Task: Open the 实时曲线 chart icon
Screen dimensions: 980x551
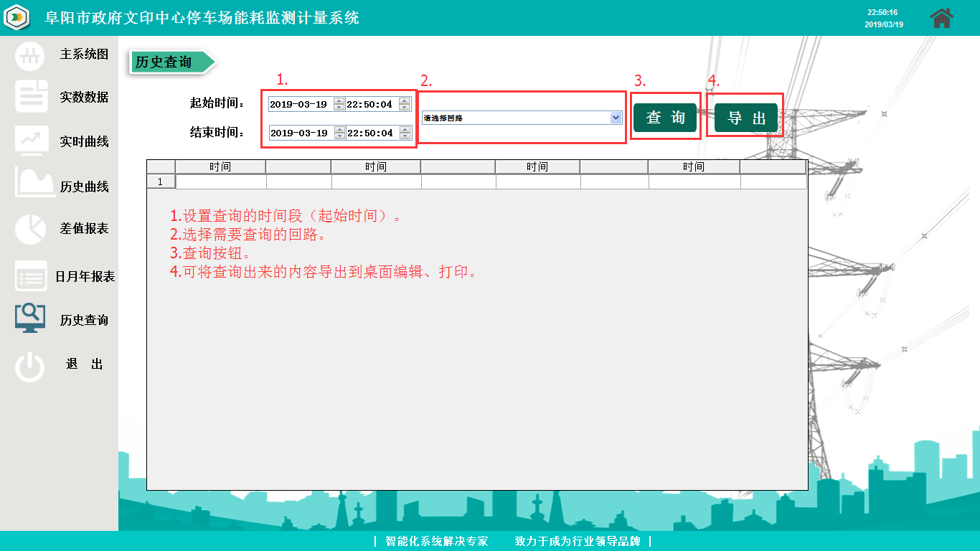Action: coord(32,141)
